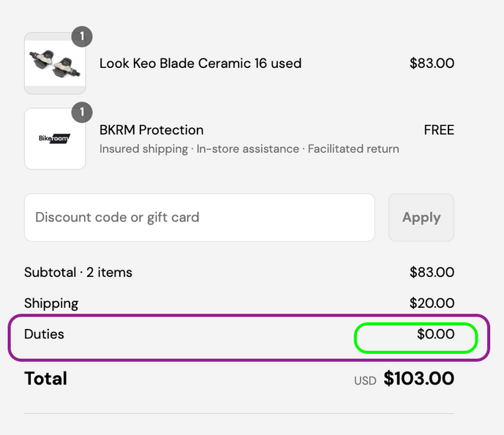Click the $0.00 duties amount

(435, 334)
